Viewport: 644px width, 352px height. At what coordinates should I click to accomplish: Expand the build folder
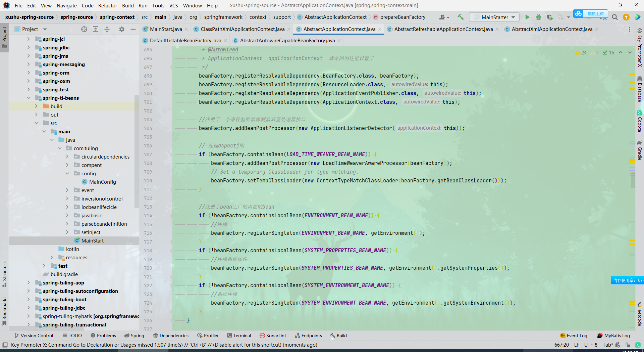pos(37,106)
